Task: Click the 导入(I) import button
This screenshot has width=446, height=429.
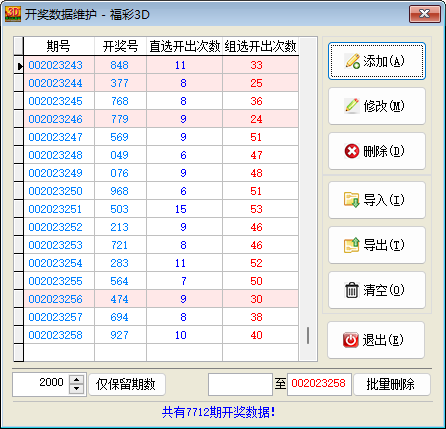Action: (x=377, y=200)
